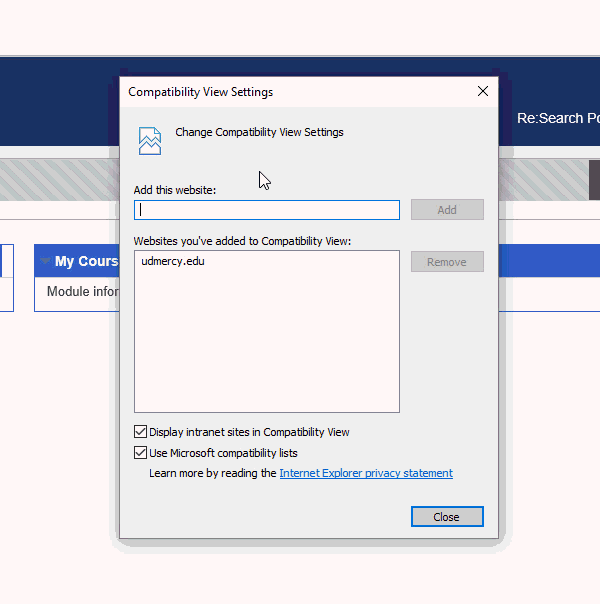This screenshot has height=604, width=600.
Task: Toggle Display intranet sites in Compatibility View
Action: click(140, 432)
